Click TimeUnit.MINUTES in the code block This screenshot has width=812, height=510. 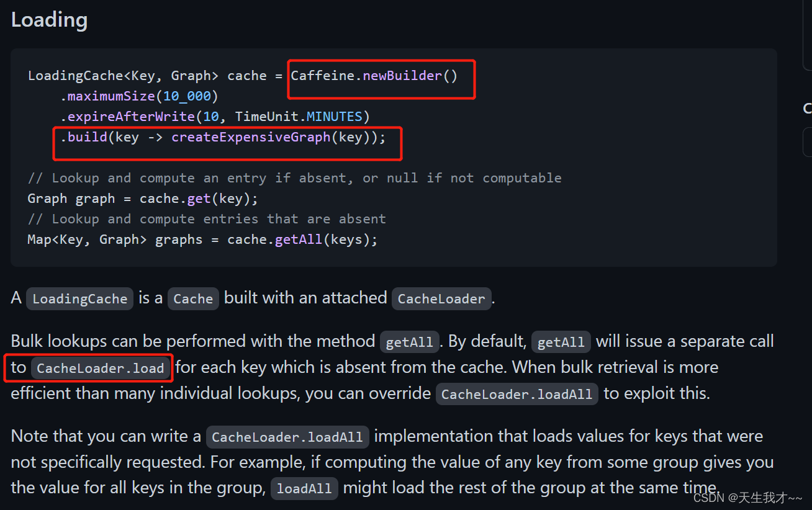(299, 117)
